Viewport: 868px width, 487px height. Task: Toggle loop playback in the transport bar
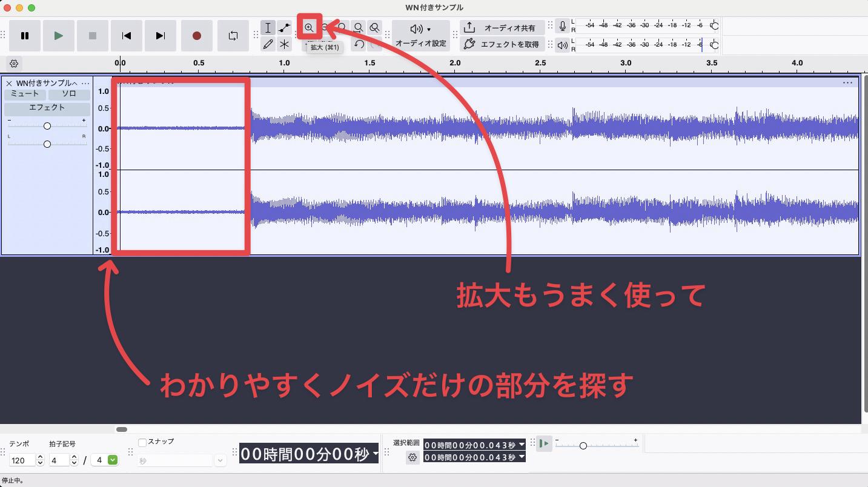(233, 36)
